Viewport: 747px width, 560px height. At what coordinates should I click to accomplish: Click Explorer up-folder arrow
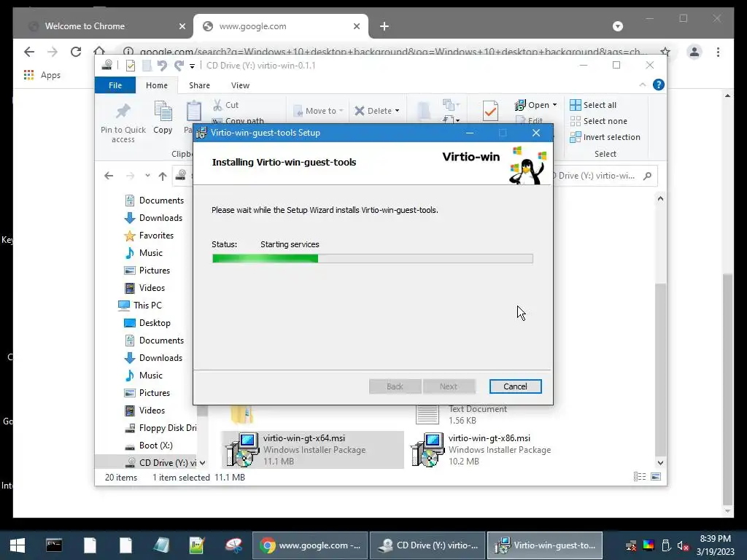(x=163, y=176)
